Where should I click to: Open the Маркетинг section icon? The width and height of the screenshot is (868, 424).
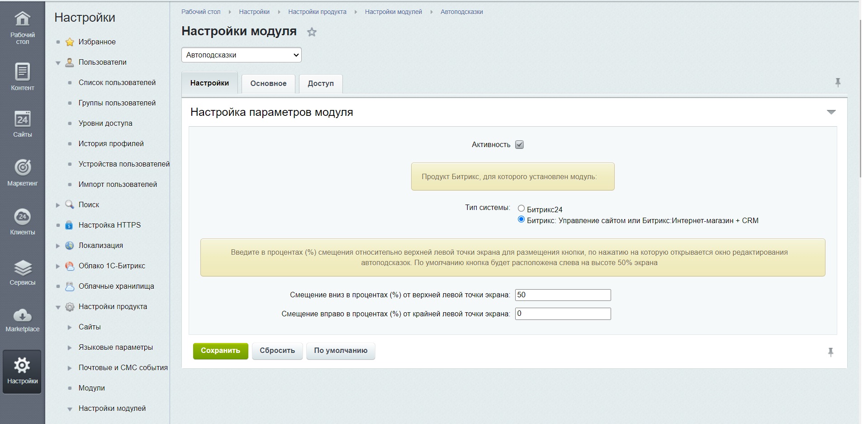click(22, 172)
